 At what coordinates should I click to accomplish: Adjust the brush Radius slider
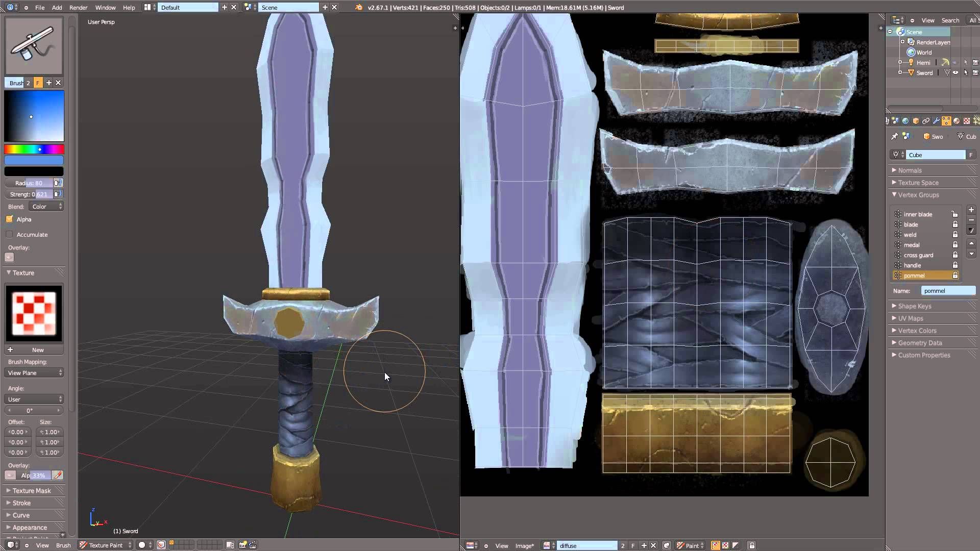pyautogui.click(x=29, y=183)
